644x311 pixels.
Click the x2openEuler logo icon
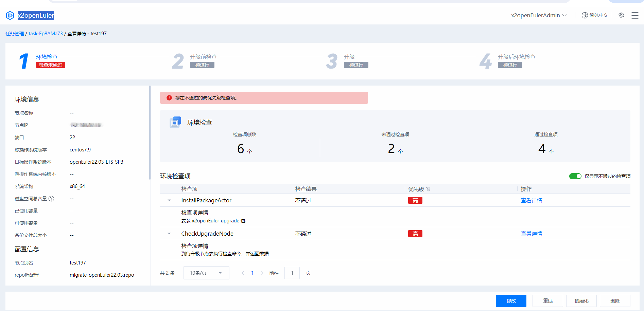click(x=10, y=15)
